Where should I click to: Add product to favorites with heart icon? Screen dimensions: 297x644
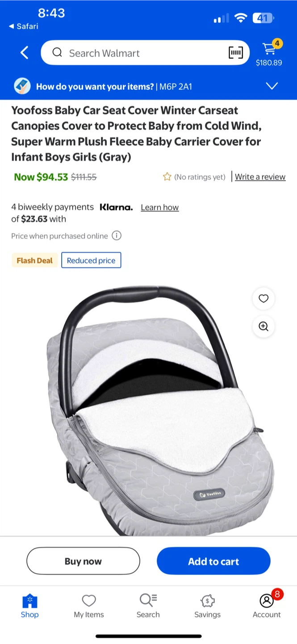coord(264,298)
